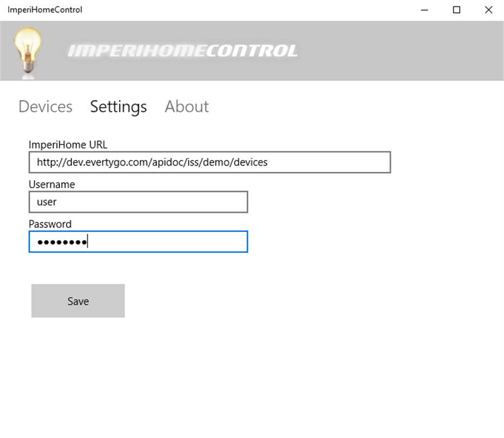Screen dimensions: 504x438
Task: Click the "ImperiHome URL" label
Action: point(68,145)
